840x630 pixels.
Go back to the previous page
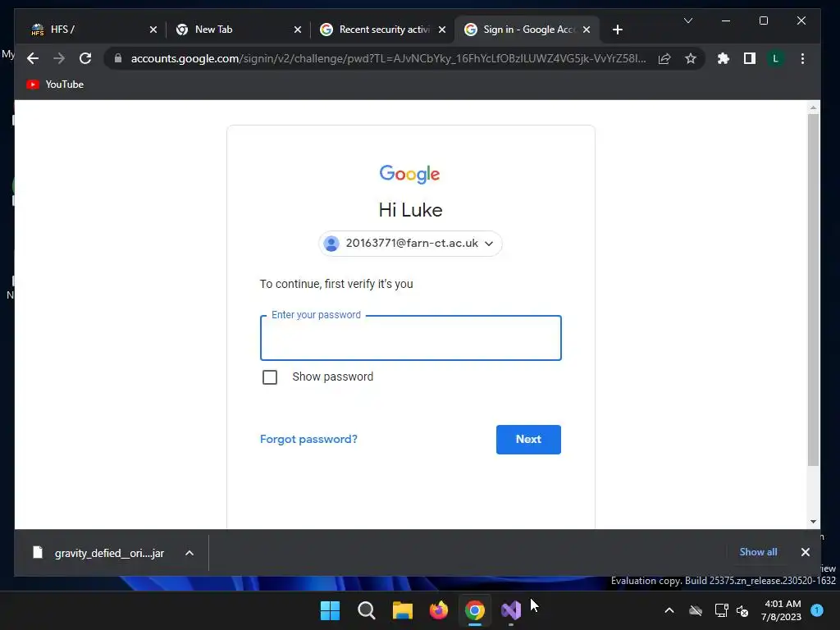[x=33, y=58]
